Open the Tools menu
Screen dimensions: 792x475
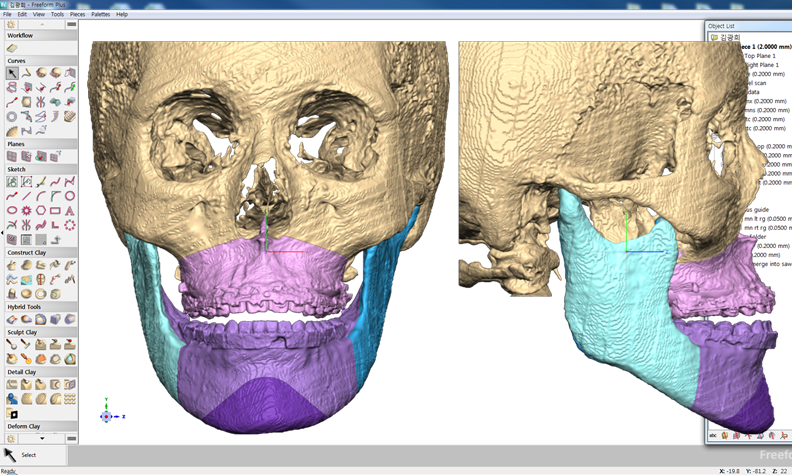point(57,14)
